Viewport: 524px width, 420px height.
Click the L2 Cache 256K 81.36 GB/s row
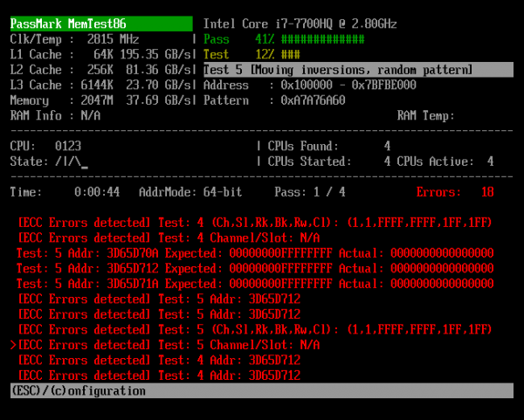click(100, 70)
